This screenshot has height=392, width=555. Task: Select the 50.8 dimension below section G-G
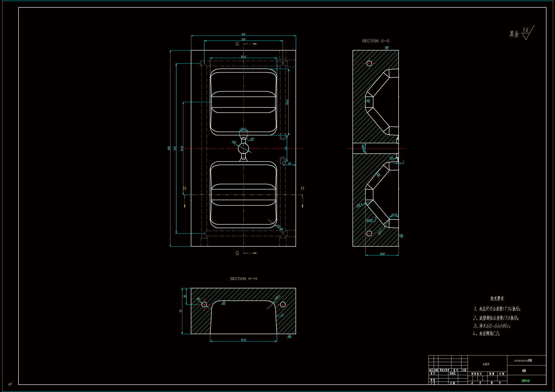coord(382,254)
